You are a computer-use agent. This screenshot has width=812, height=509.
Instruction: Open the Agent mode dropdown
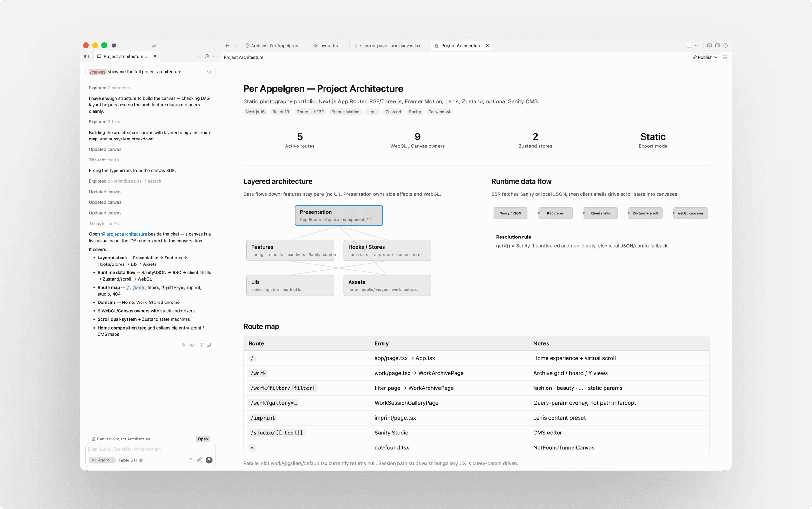point(102,460)
